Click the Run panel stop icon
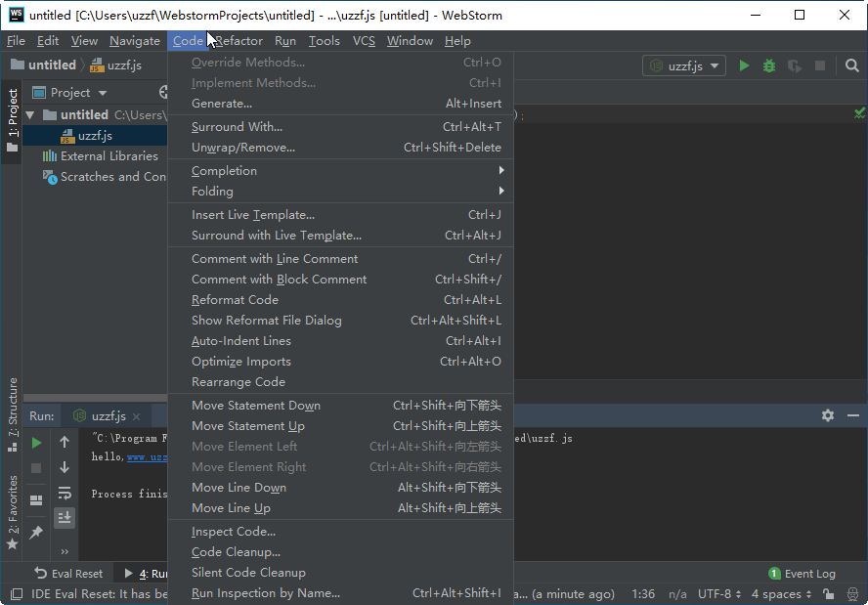Screen dimensions: 868x605 click(36, 468)
